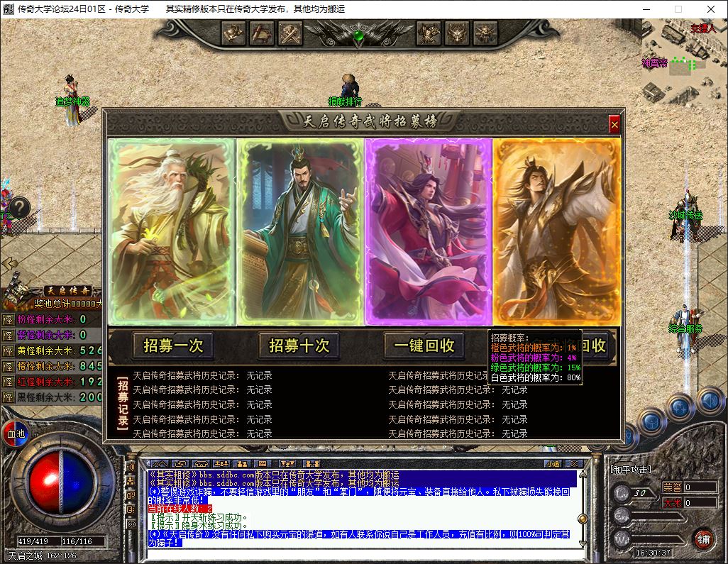This screenshot has height=564, width=728.
Task: Click the 招募十次 button
Action: [x=299, y=345]
